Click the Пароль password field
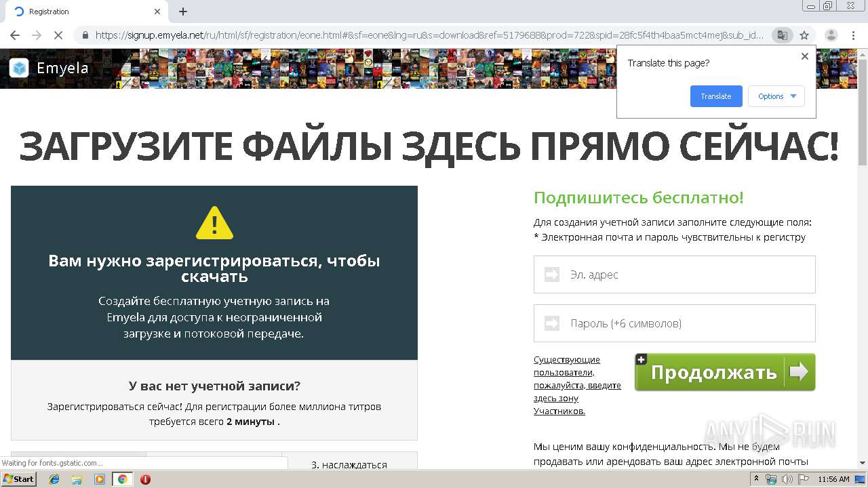868x488 pixels. [x=675, y=323]
